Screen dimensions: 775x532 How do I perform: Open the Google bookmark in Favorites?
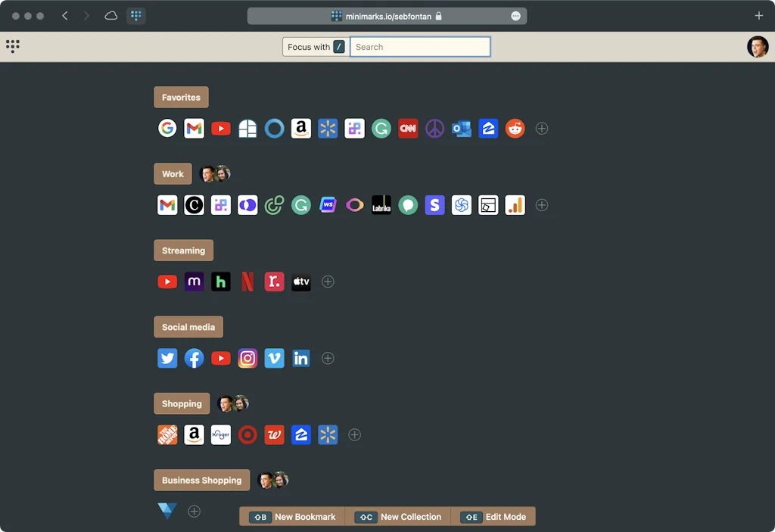[167, 129]
